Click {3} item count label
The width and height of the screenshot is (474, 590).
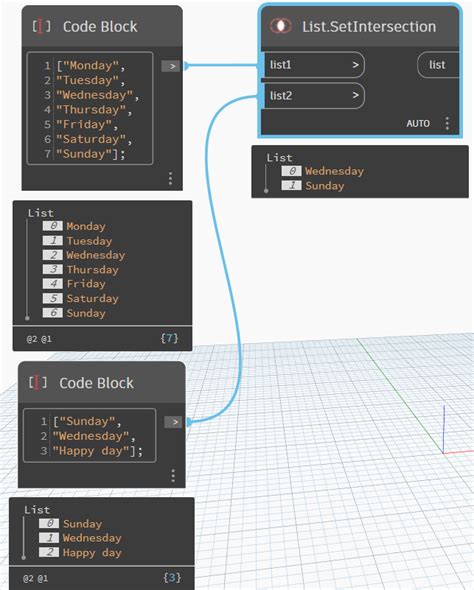(x=172, y=578)
